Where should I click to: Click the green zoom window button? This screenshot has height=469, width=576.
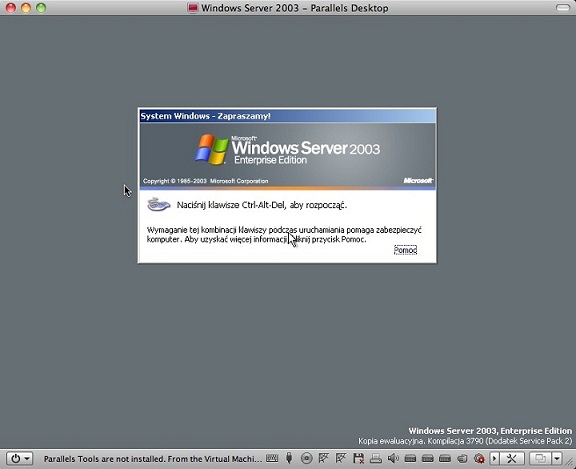(x=41, y=8)
